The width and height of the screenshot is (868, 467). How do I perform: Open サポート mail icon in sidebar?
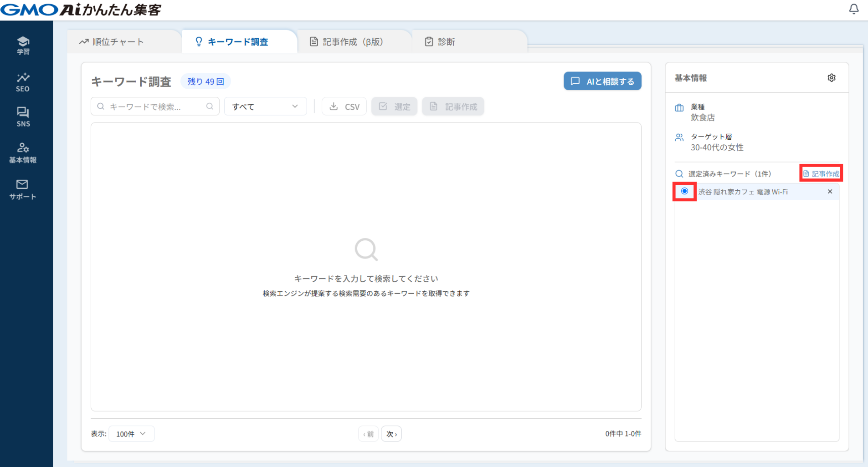tap(23, 189)
